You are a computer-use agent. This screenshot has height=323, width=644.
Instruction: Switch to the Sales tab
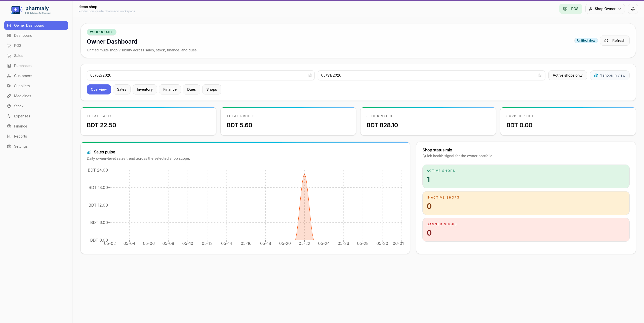(x=122, y=89)
